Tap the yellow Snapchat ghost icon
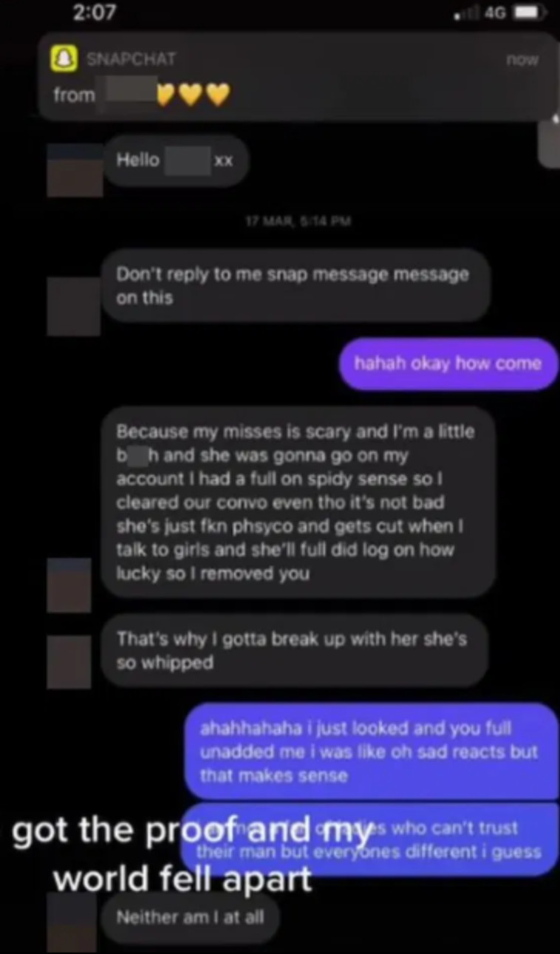The width and height of the screenshot is (560, 954). [x=64, y=58]
